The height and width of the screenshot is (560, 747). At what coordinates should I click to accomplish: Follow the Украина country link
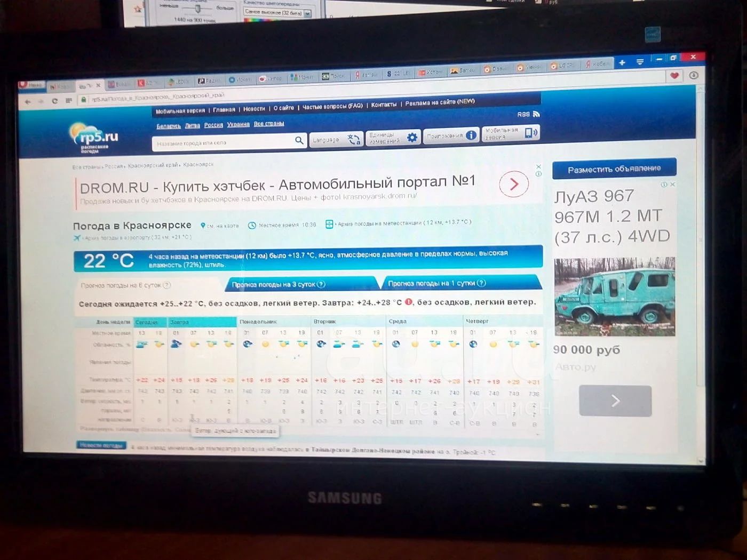click(x=239, y=125)
